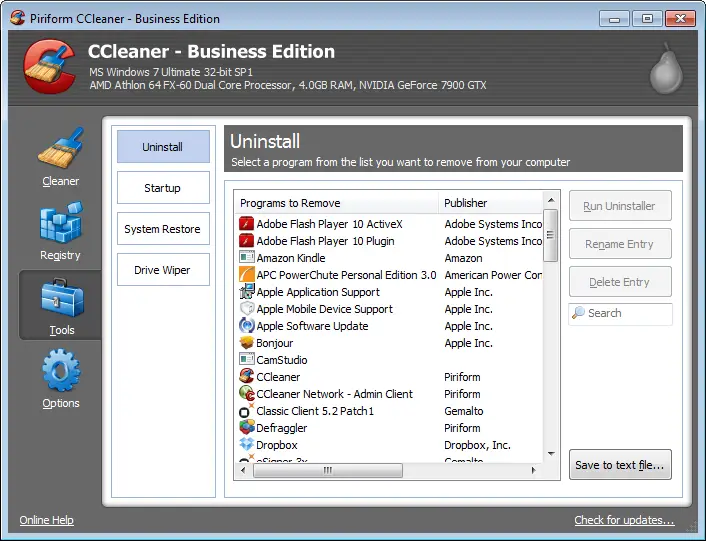Click the CamStudio program icon

[x=246, y=359]
